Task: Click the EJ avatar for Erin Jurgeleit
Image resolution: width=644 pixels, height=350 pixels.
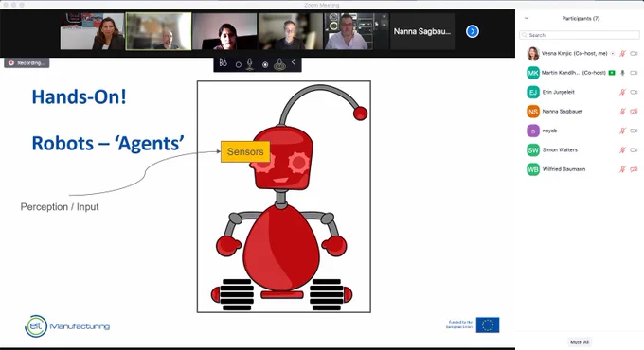Action: point(533,92)
